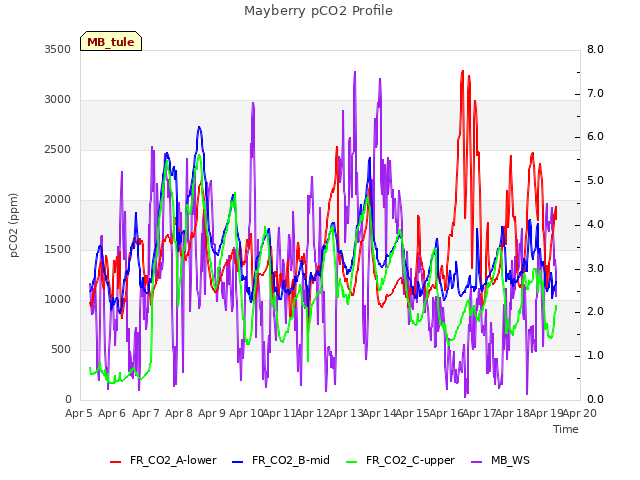This screenshot has height=480, width=640.
Task: Click the purple MB_WS legend swatch
Action: 476,462
